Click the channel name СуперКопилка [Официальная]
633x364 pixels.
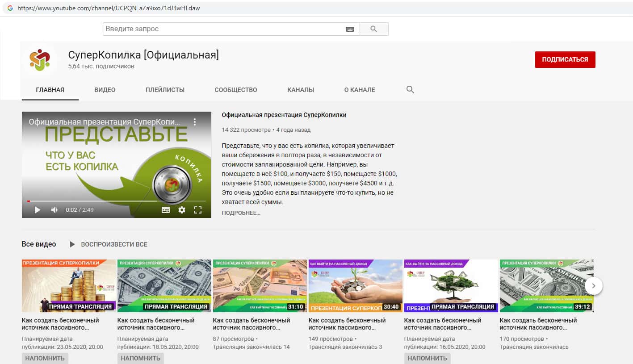coord(143,55)
